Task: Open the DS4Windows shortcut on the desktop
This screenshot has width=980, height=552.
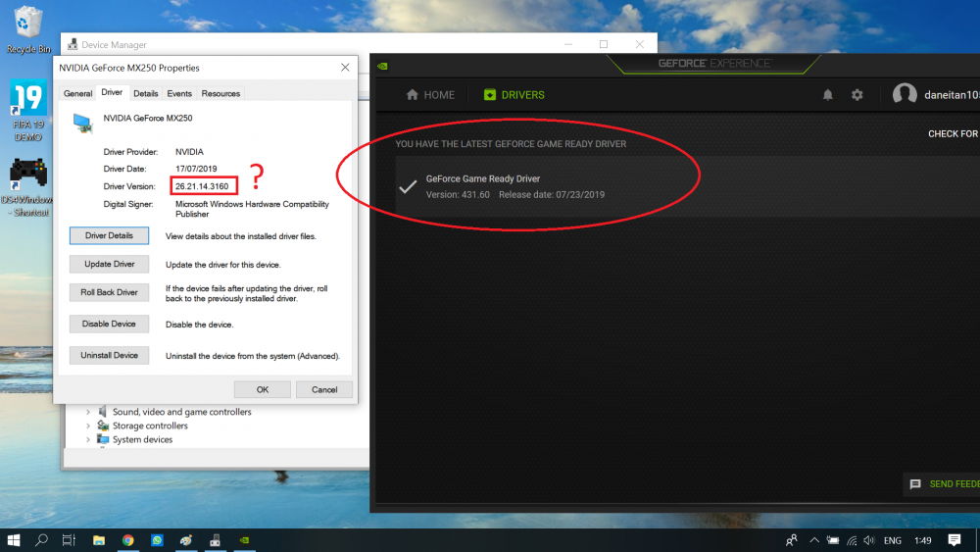Action: pos(28,187)
